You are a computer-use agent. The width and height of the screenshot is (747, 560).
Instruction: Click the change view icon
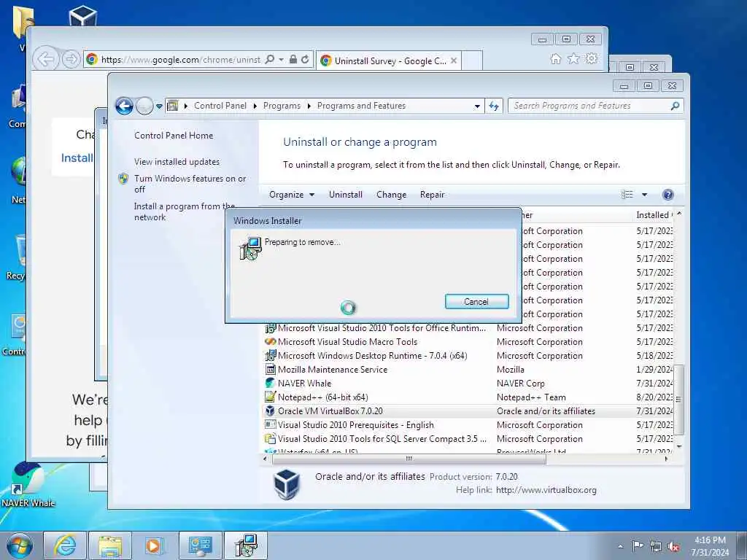coord(627,194)
